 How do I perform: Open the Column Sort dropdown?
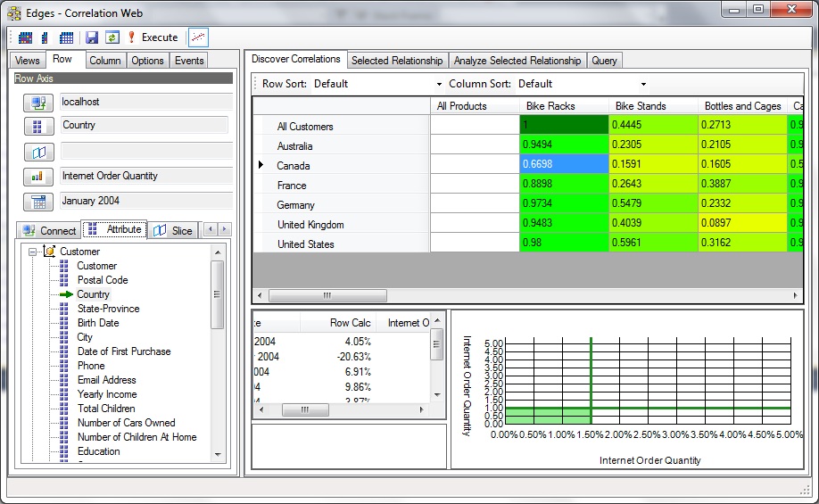click(x=643, y=84)
